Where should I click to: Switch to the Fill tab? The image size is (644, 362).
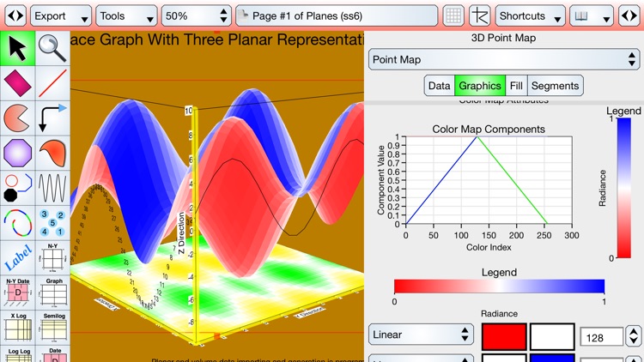pyautogui.click(x=516, y=86)
